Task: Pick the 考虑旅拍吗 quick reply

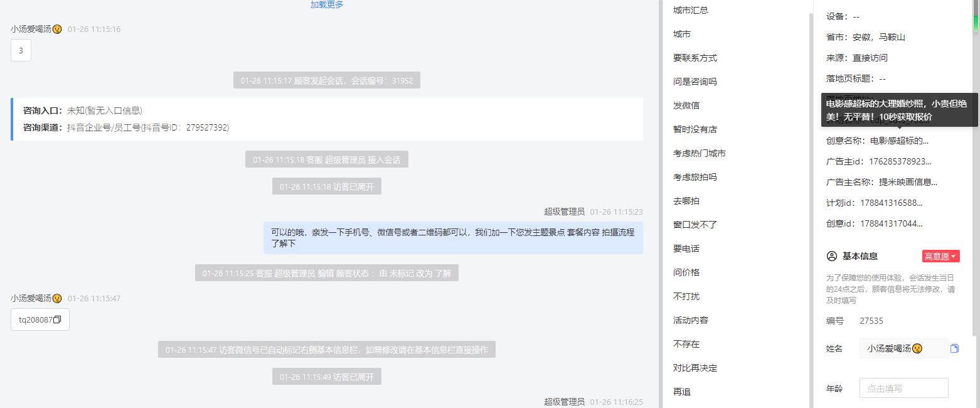Action: coord(695,177)
